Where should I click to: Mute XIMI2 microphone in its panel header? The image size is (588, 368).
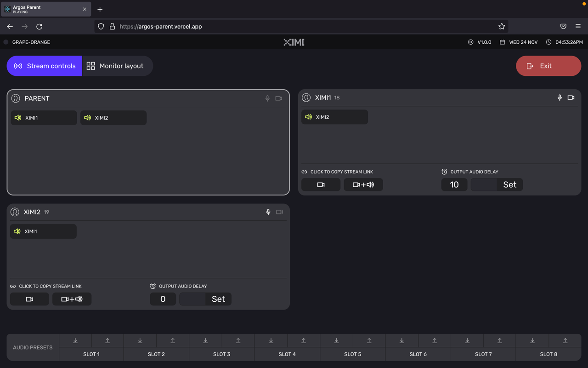point(268,212)
